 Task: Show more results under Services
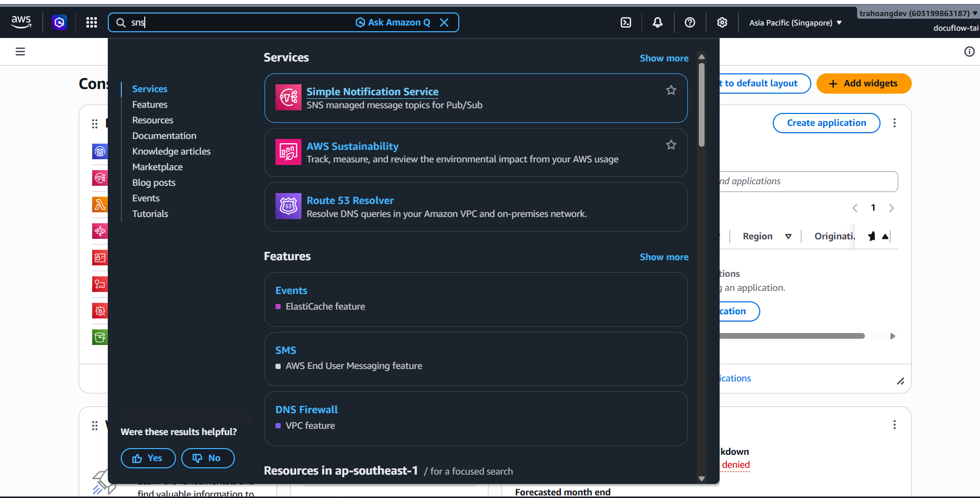click(x=664, y=58)
